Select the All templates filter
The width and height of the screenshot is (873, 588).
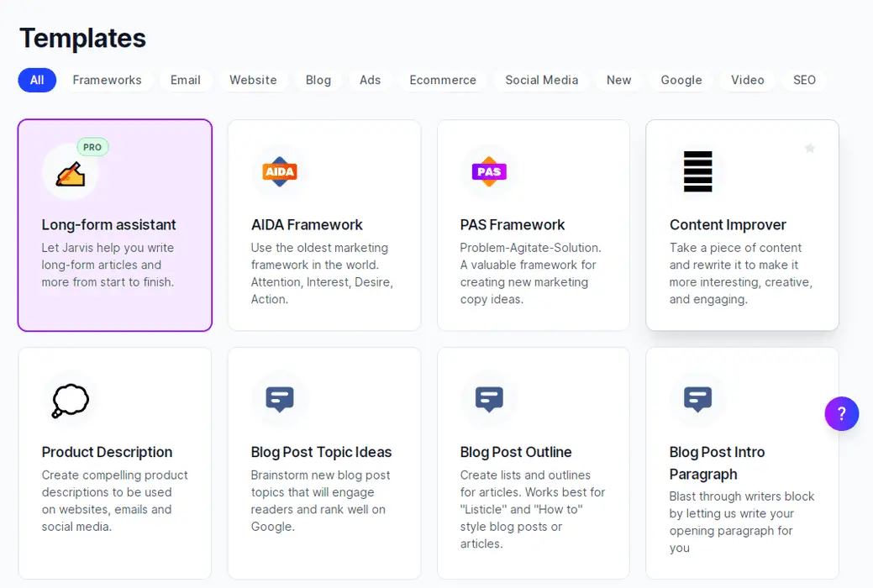(x=37, y=80)
